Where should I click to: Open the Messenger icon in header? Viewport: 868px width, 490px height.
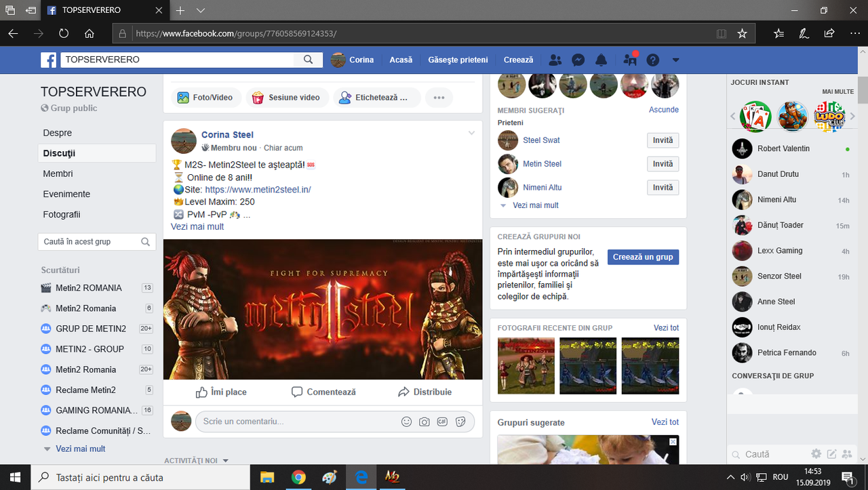point(578,60)
